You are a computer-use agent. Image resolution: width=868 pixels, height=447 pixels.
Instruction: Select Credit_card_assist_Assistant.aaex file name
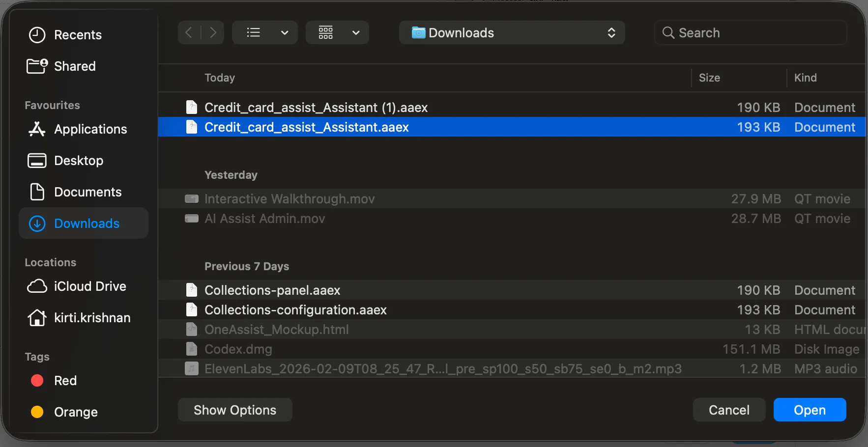(307, 127)
